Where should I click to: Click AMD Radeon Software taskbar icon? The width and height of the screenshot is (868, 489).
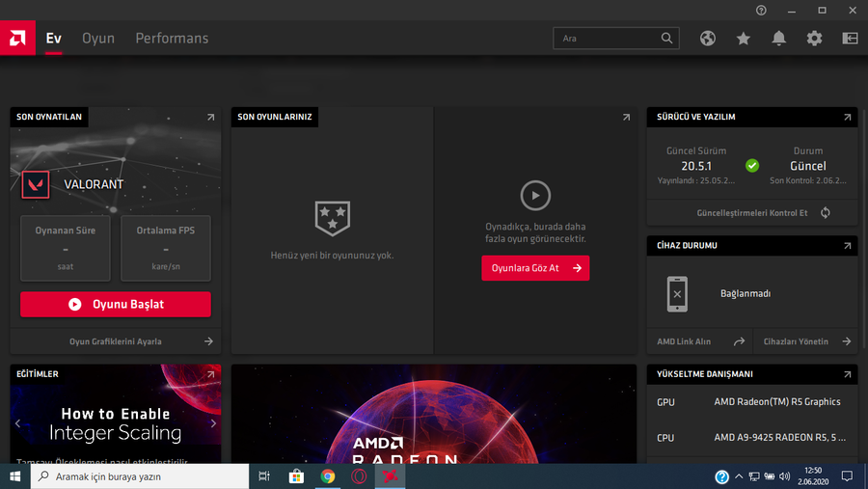point(391,476)
